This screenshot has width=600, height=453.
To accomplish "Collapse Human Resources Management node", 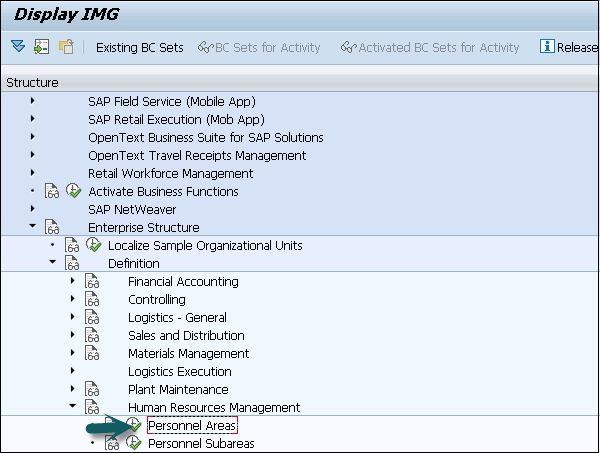I will [x=72, y=407].
